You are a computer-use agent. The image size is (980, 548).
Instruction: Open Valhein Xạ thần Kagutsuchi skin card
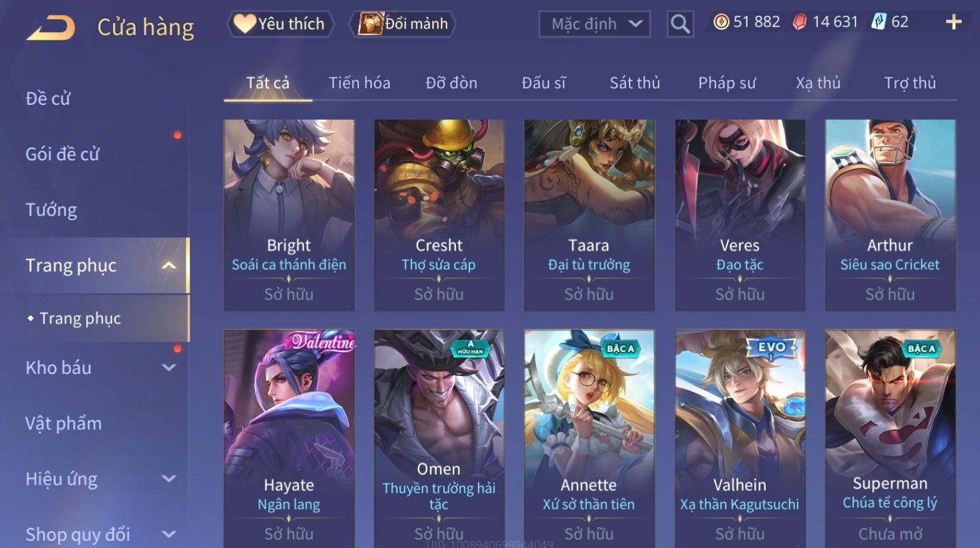740,439
